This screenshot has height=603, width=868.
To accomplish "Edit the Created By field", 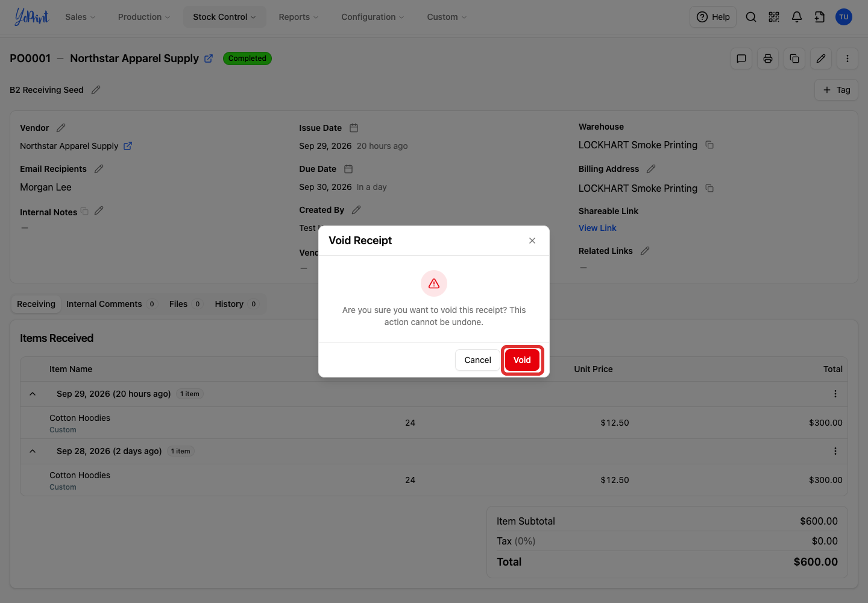I will (356, 210).
